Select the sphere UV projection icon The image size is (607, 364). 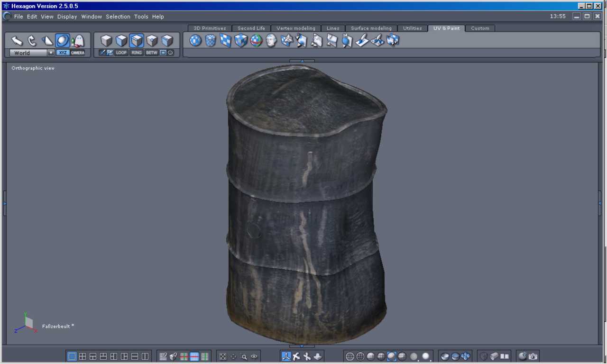(195, 41)
